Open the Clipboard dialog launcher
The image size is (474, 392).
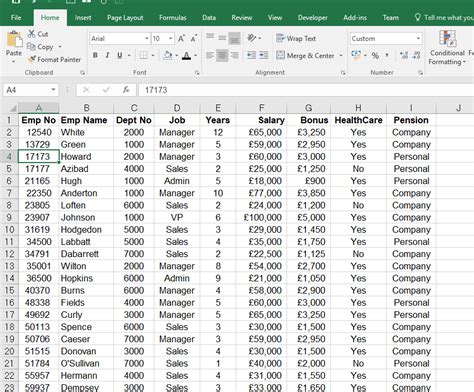point(82,73)
